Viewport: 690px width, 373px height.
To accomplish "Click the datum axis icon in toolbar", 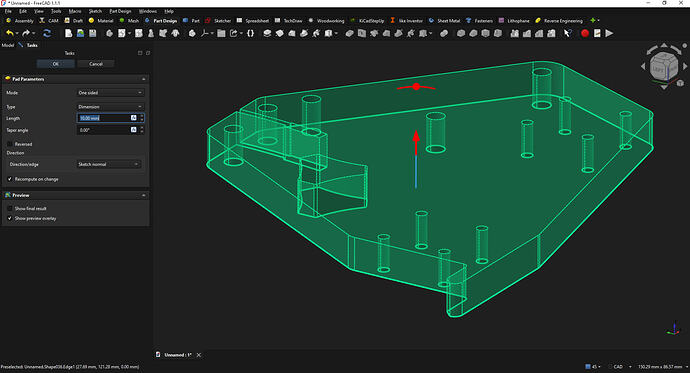I will coord(205,33).
